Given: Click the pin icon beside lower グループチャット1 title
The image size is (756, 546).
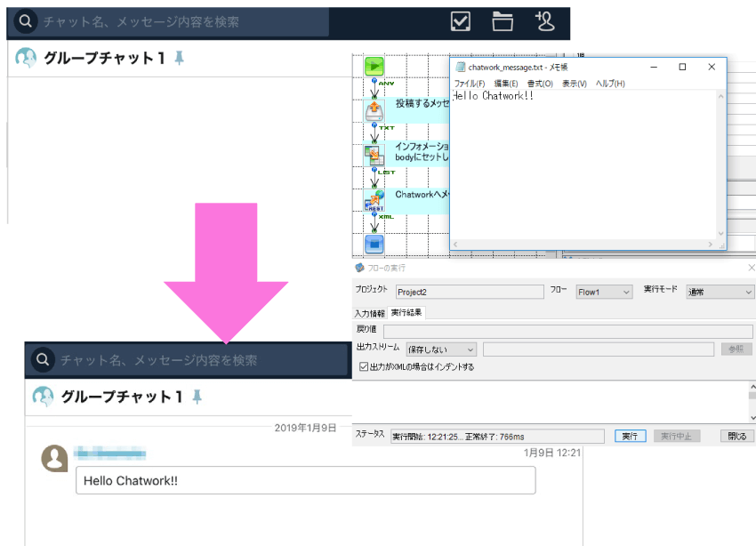Looking at the screenshot, I should 197,397.
